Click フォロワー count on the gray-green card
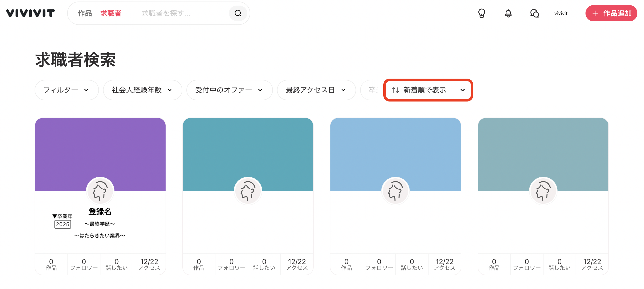 [527, 264]
